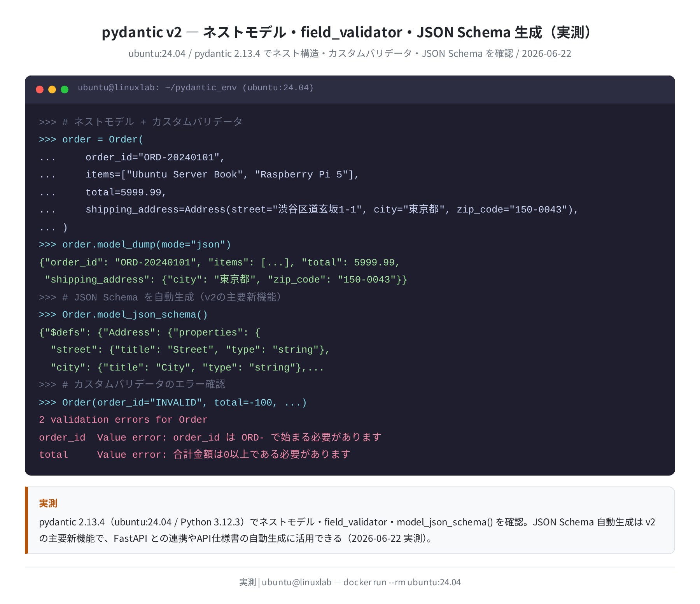This screenshot has height=604, width=700.
Task: Click the footer text '実測 | ubuntu@linuxlab — docker run'
Action: pos(350,582)
